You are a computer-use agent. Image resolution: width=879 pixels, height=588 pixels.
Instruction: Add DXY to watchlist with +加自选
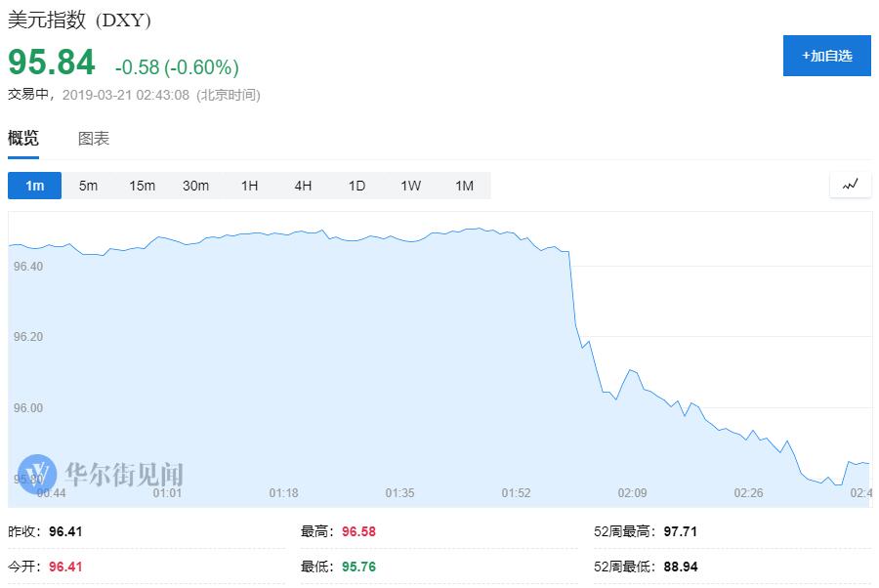click(x=826, y=56)
